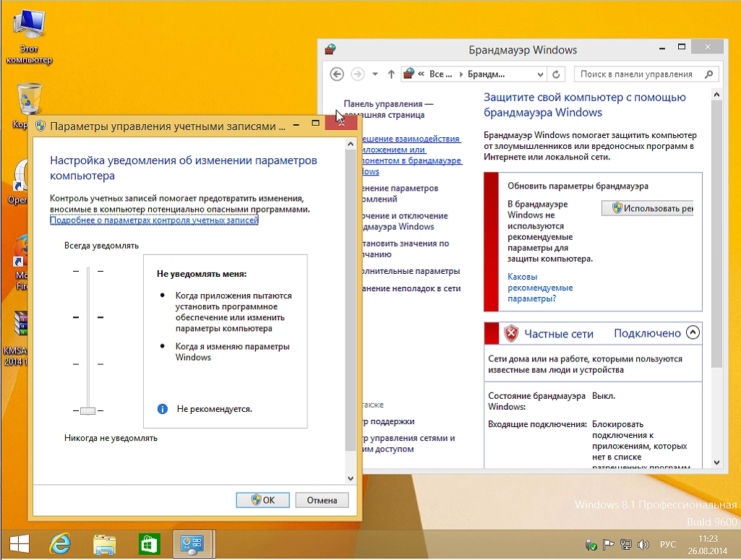Open Подробнее о параметрах контроля учетных записей link
This screenshot has height=560, width=741.
coord(154,220)
